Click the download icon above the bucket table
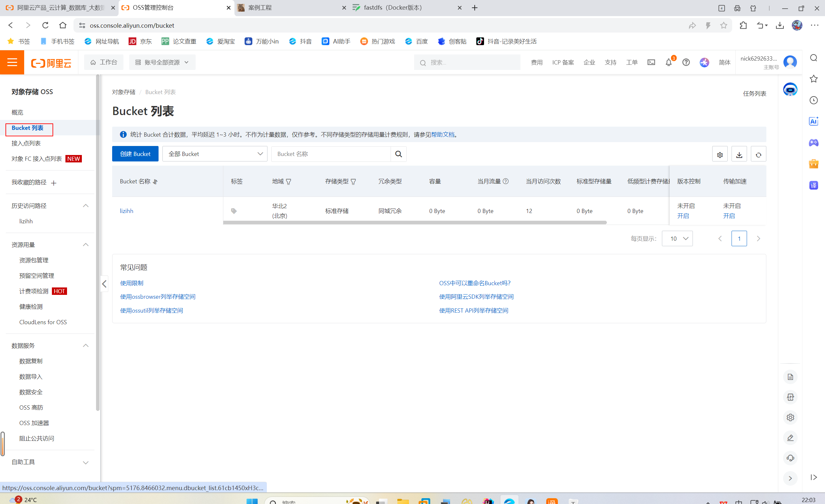This screenshot has height=504, width=825. click(x=739, y=154)
